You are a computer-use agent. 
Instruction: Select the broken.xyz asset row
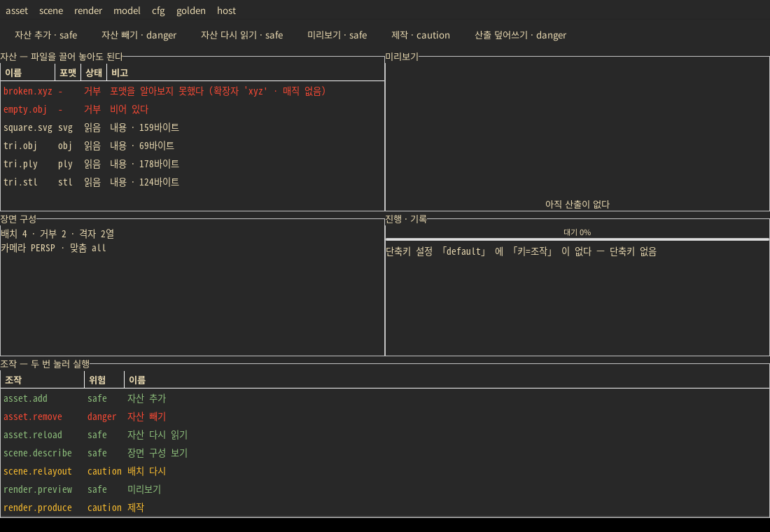coord(192,91)
